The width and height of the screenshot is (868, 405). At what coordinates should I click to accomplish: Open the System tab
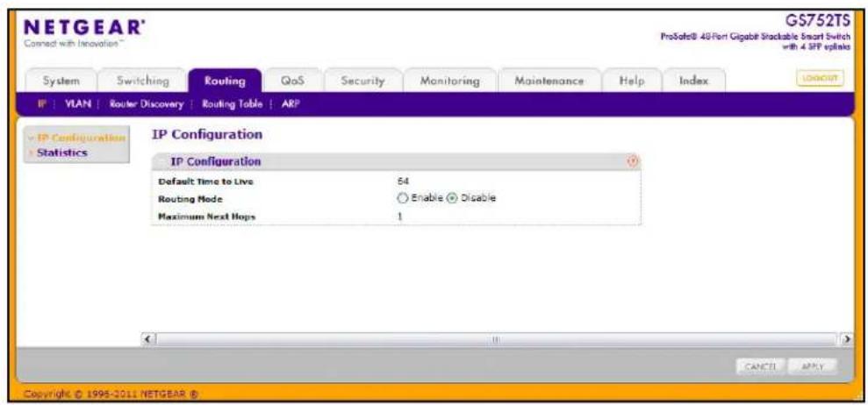[61, 81]
